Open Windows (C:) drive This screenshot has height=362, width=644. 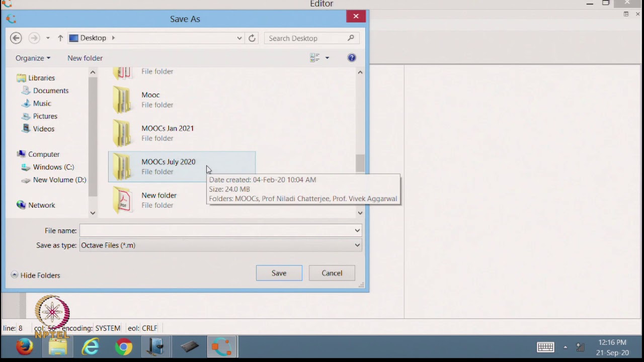pos(53,167)
